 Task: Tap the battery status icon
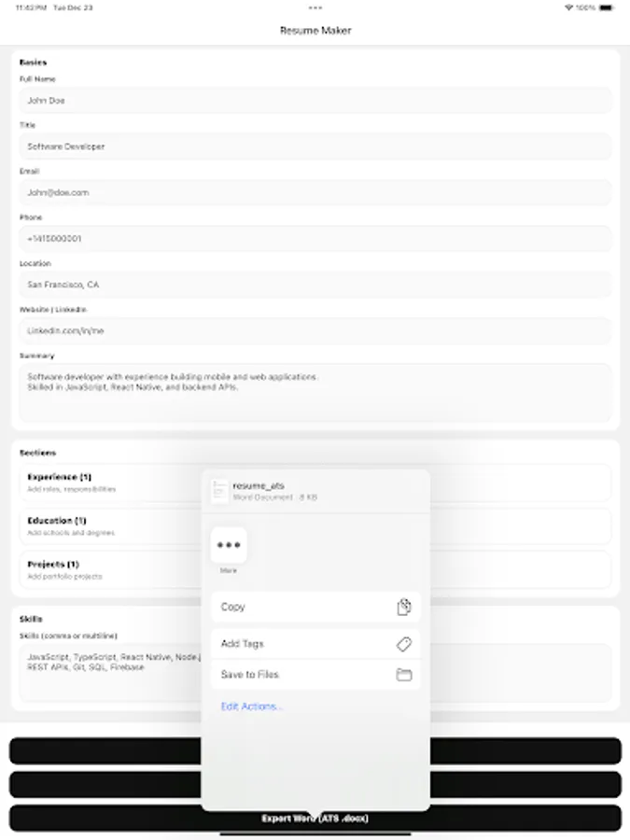(607, 7)
